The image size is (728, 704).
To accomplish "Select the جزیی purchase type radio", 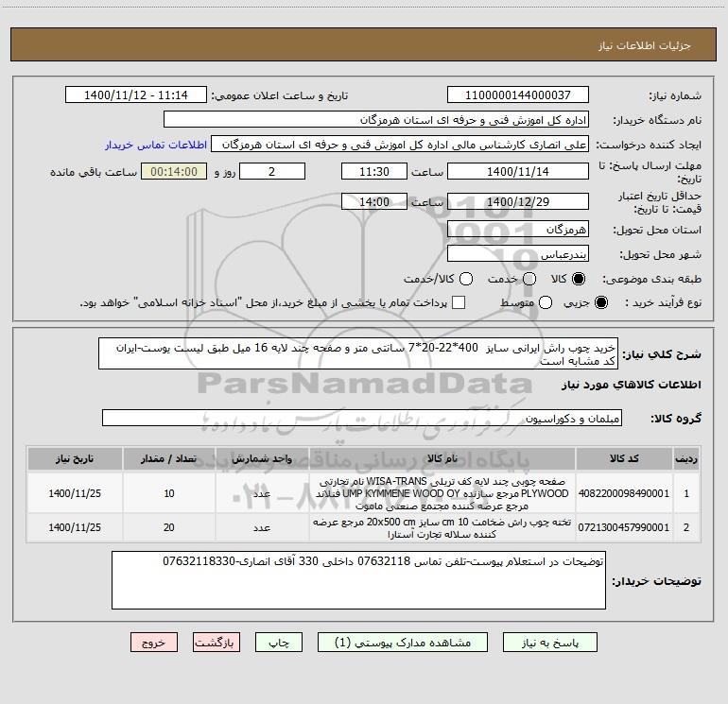I will (x=600, y=302).
